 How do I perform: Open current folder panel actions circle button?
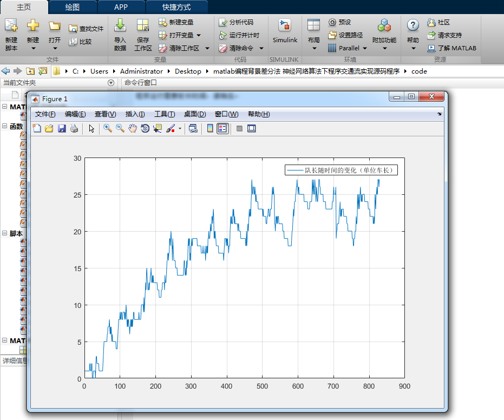click(x=111, y=83)
